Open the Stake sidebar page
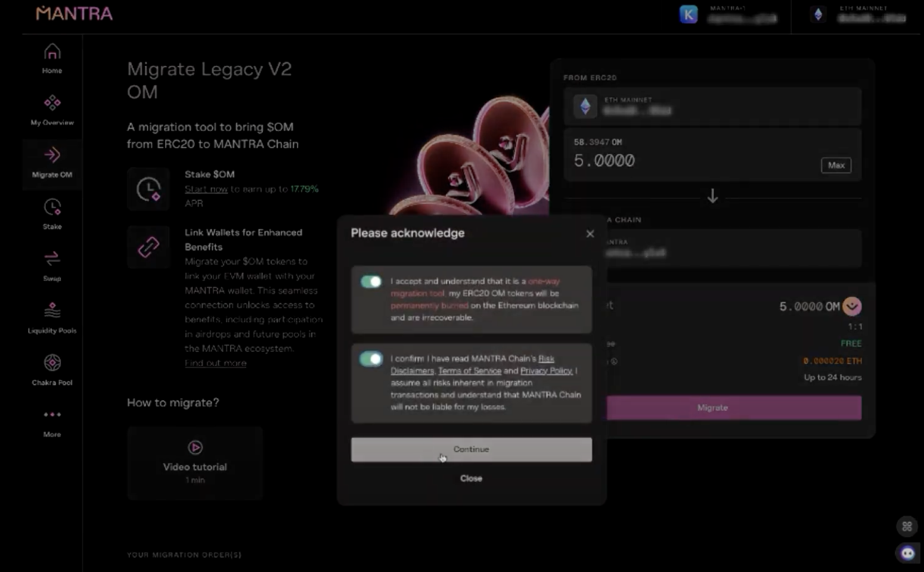 pos(52,214)
